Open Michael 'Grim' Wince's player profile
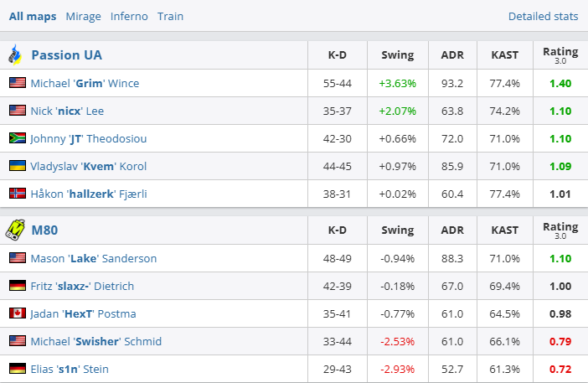The image size is (588, 383). pyautogui.click(x=85, y=83)
